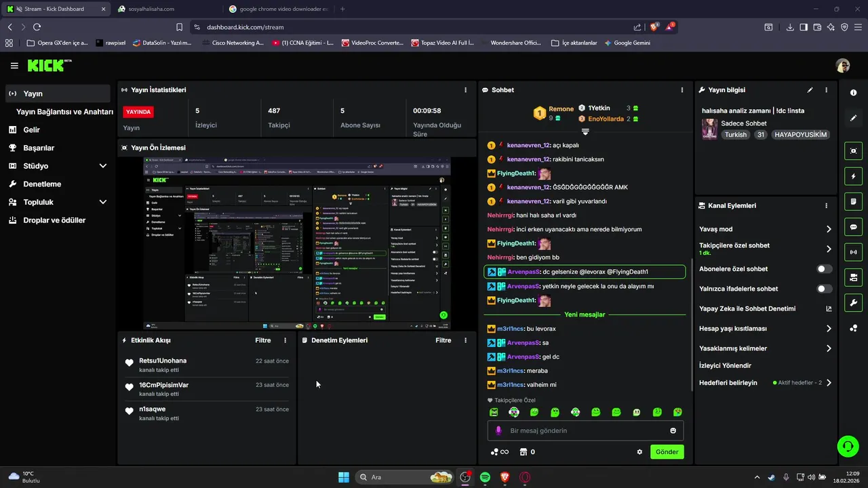Toggle the stream preview widget in the right sidebar
The height and width of the screenshot is (488, 868).
coord(853,150)
